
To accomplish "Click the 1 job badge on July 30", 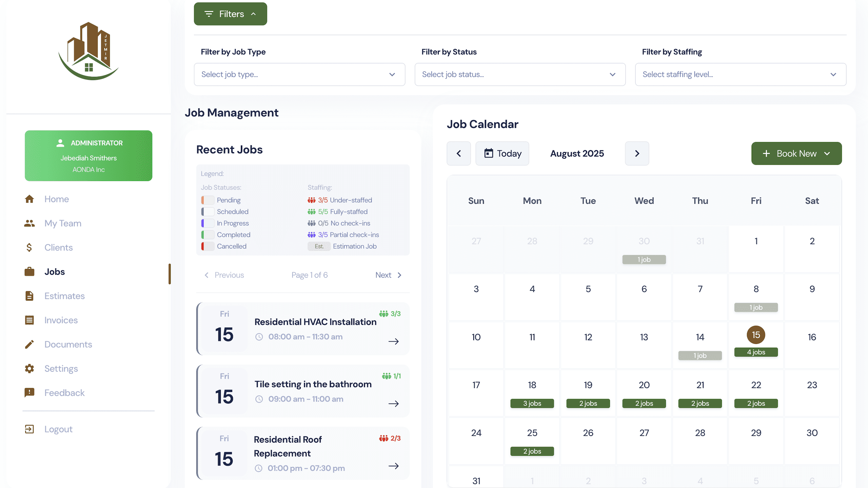I will coord(644,260).
